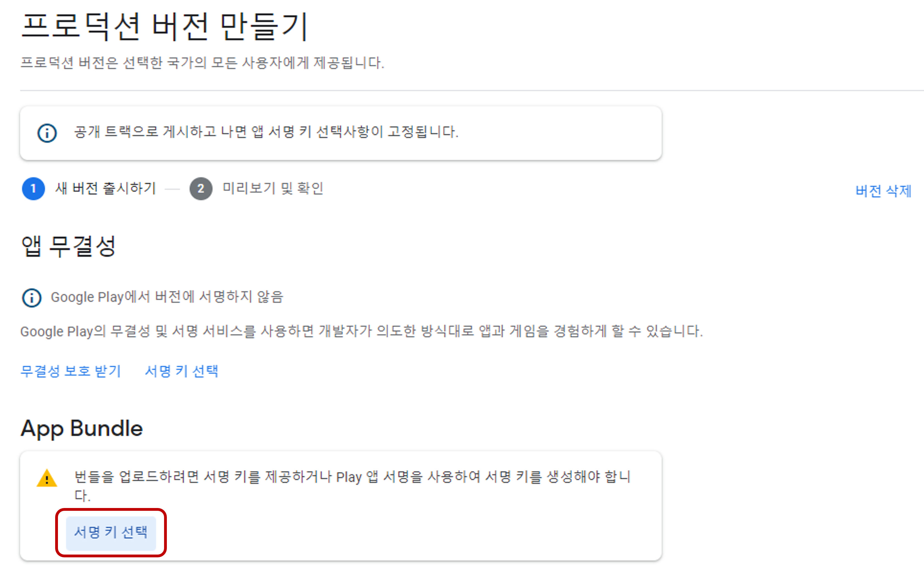Click the Google Play 무결성 서비스 description paragraph
The height and width of the screenshot is (571, 924).
point(362,331)
